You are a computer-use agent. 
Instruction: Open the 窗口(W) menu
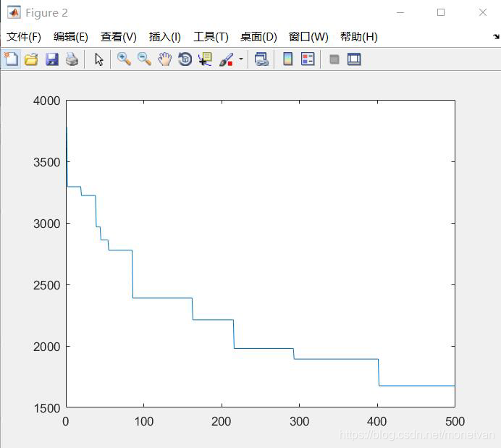coord(308,37)
